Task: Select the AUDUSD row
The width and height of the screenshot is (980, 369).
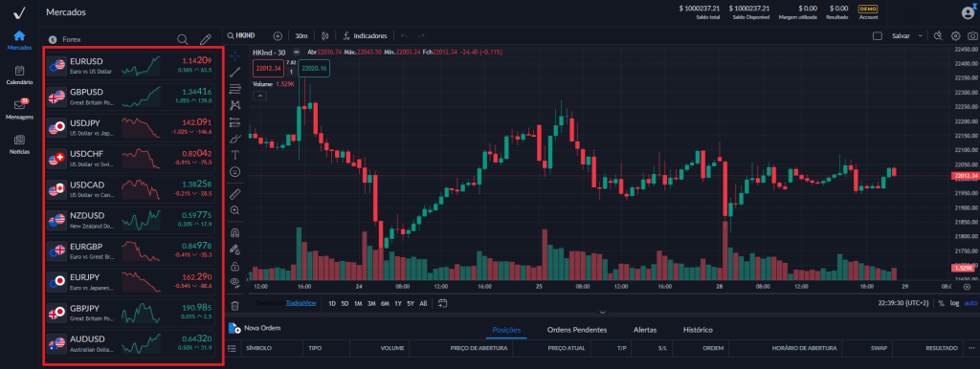Action: [130, 343]
